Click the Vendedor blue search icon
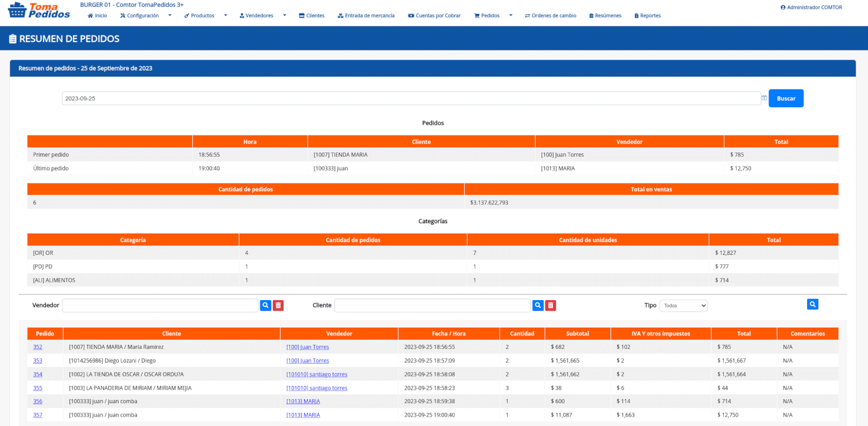 pos(266,305)
